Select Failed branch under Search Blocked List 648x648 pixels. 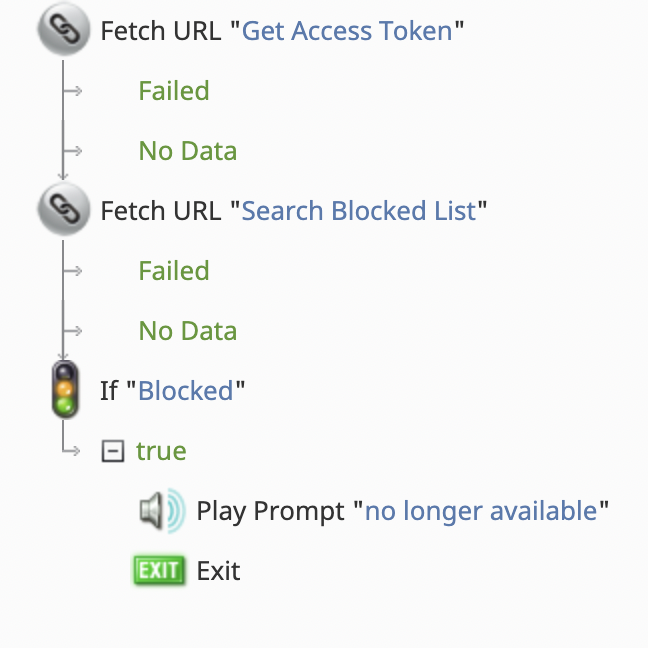click(x=174, y=271)
